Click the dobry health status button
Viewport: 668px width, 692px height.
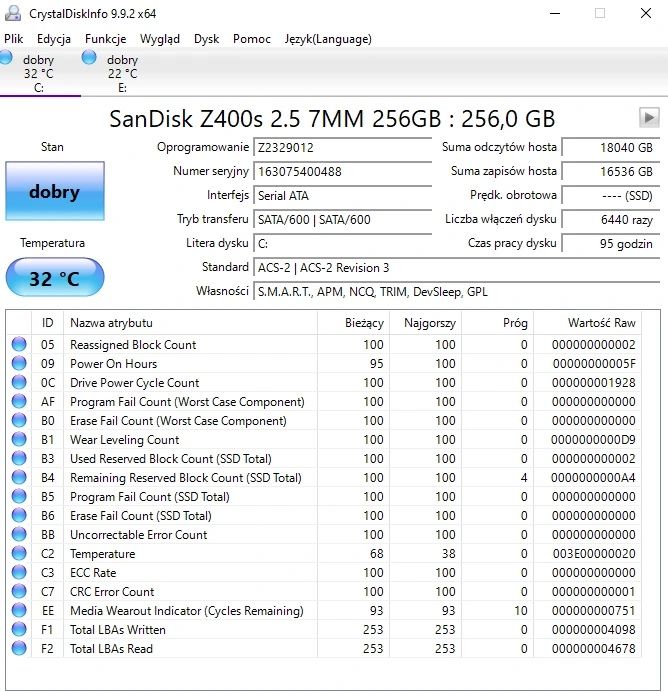[55, 191]
